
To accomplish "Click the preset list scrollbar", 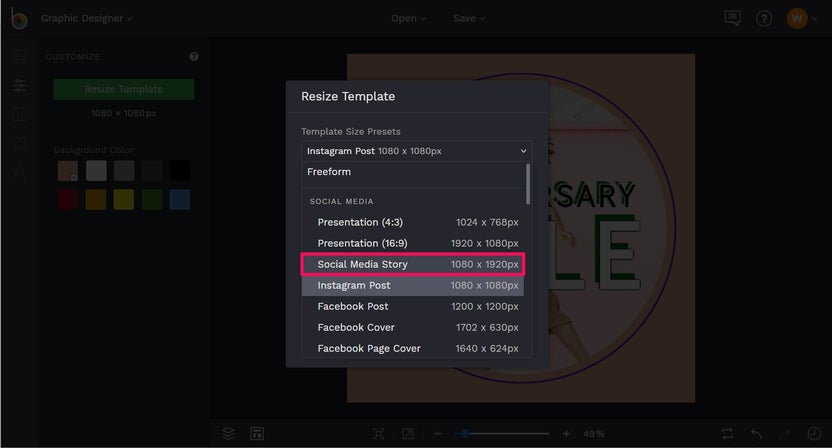I will tap(528, 184).
